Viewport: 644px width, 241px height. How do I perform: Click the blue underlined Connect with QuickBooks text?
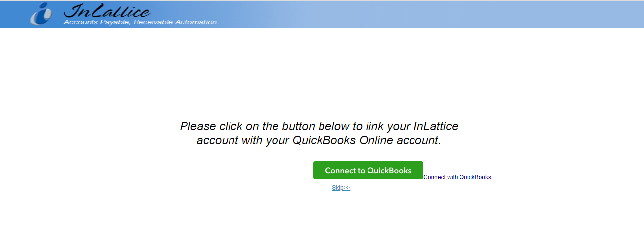click(x=457, y=177)
